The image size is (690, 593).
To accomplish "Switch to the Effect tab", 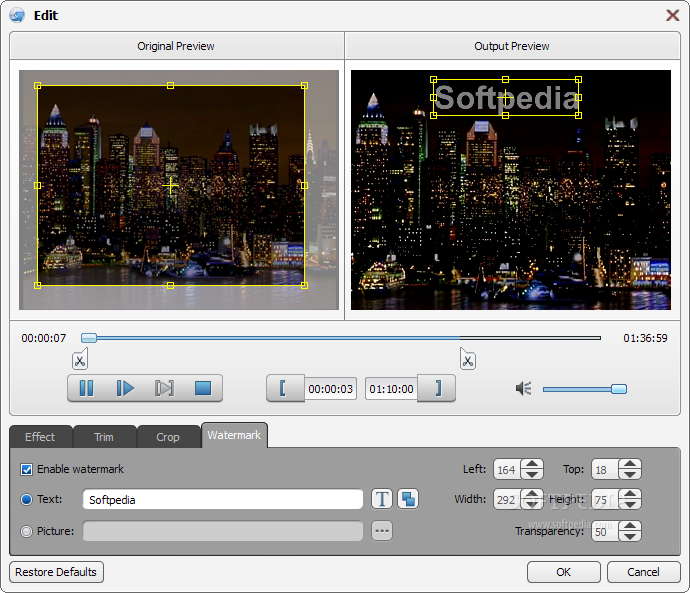I will click(40, 437).
